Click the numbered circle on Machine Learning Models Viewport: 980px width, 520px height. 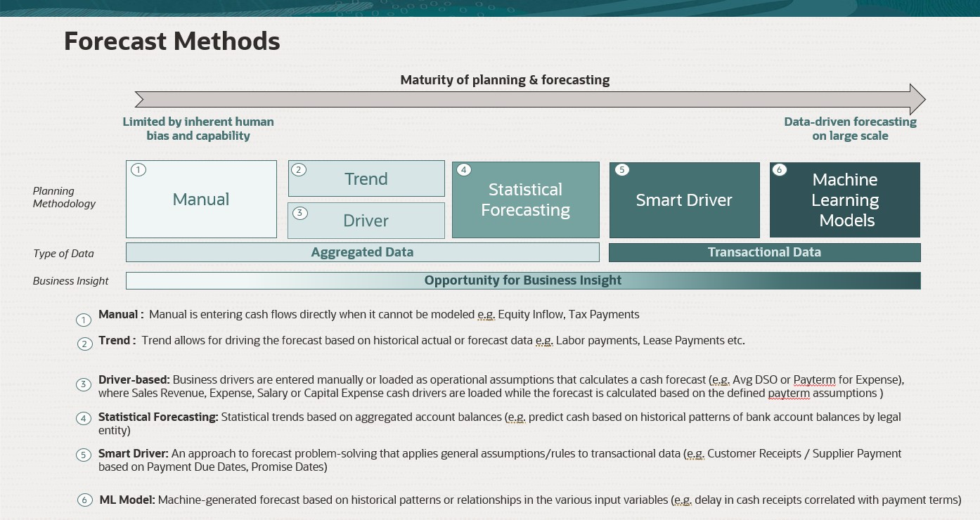point(778,169)
